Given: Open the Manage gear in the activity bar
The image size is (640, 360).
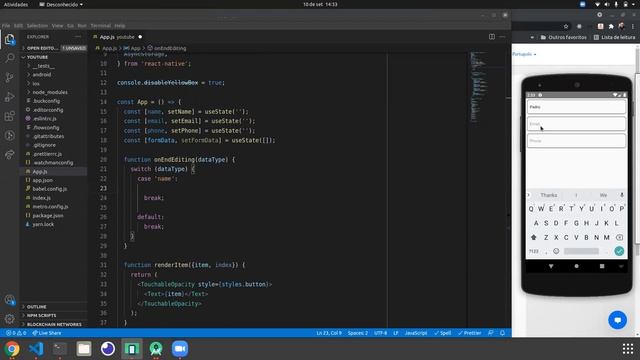Looking at the screenshot, I should tap(9, 318).
